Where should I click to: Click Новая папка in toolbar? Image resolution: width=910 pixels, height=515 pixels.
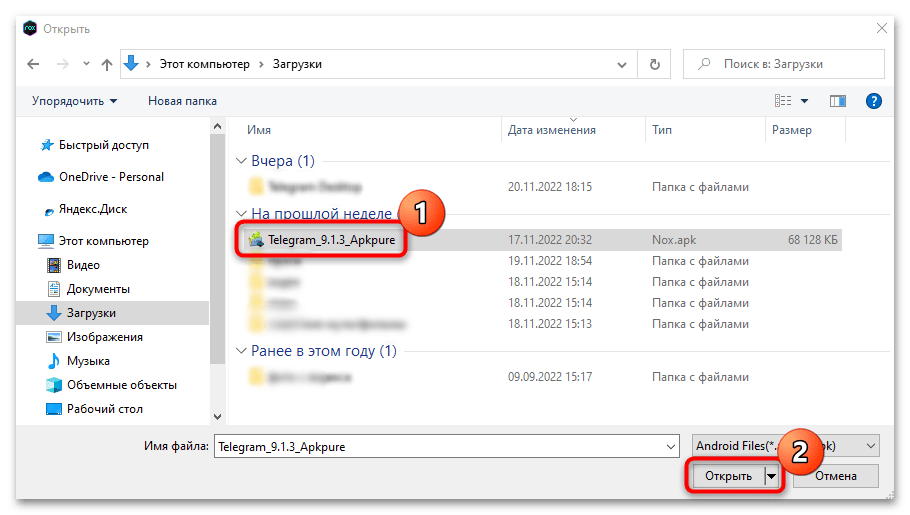click(182, 101)
